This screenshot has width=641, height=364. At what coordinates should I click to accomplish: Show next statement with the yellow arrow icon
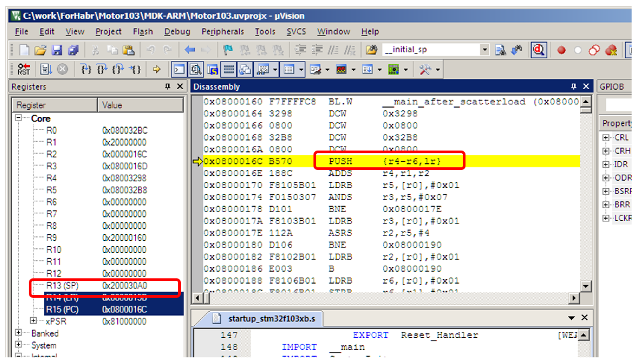coord(157,70)
